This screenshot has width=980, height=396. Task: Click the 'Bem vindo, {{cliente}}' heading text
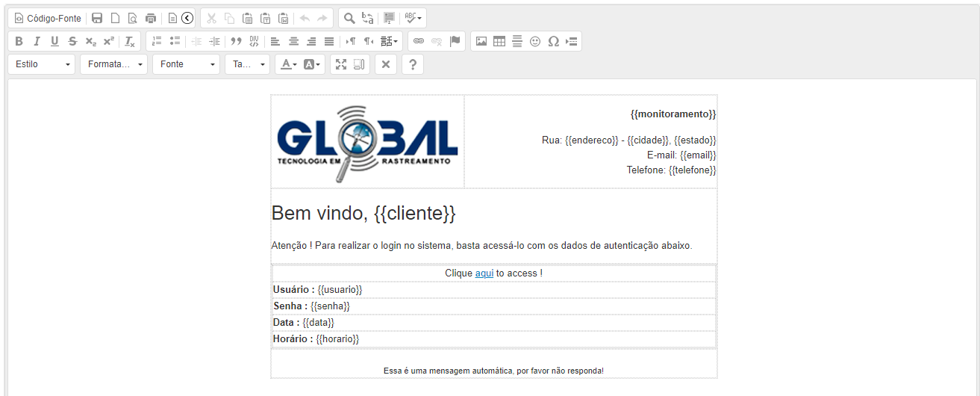click(363, 214)
